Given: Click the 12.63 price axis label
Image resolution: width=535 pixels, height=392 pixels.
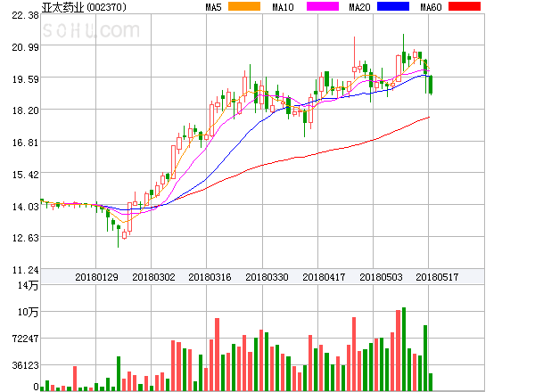Looking at the screenshot, I should click(x=25, y=238).
